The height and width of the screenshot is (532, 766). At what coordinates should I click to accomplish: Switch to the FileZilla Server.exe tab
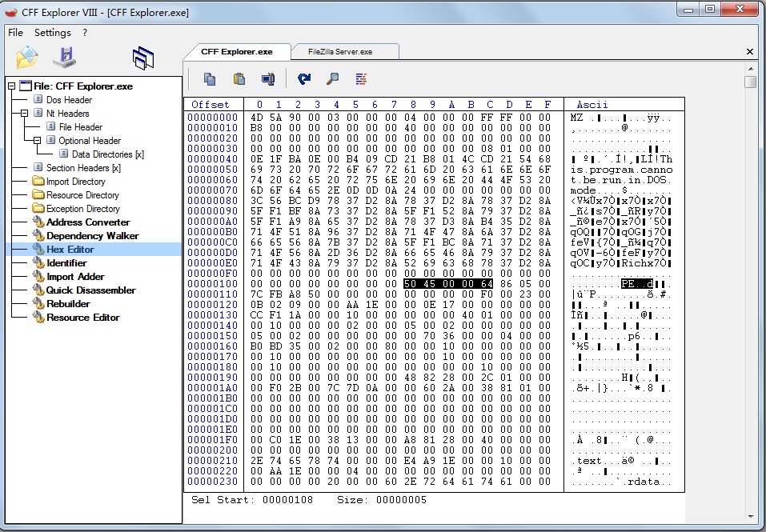pyautogui.click(x=340, y=52)
